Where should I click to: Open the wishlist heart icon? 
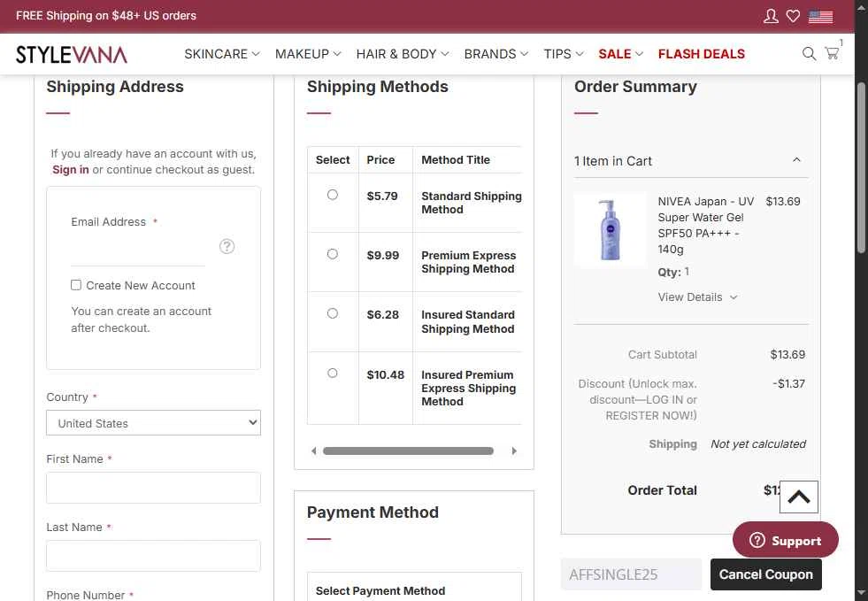point(793,16)
